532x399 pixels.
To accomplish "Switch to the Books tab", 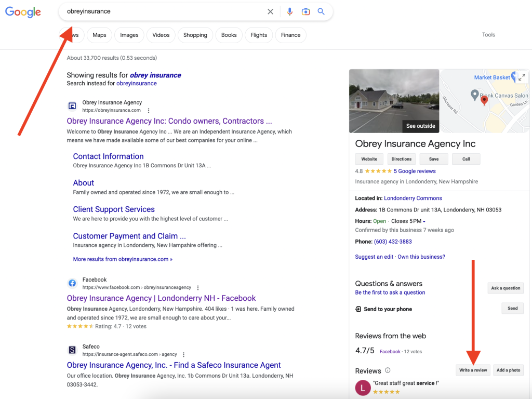I will pyautogui.click(x=229, y=35).
